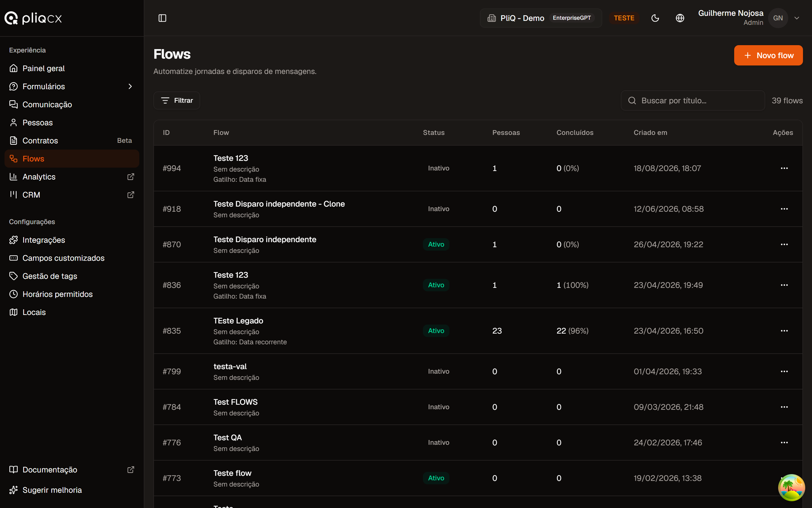Click the Horários permitidos clock icon
This screenshot has height=508, width=812.
14,294
